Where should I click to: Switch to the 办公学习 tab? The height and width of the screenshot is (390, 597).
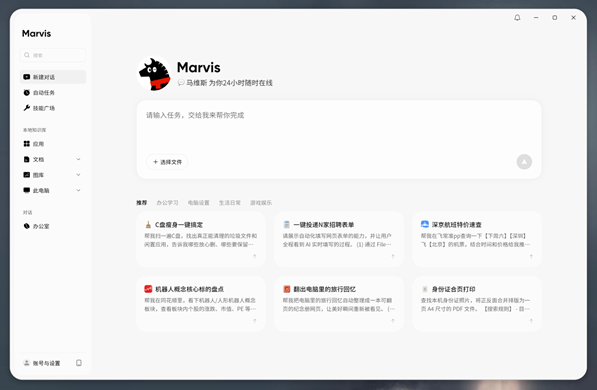[x=168, y=203]
